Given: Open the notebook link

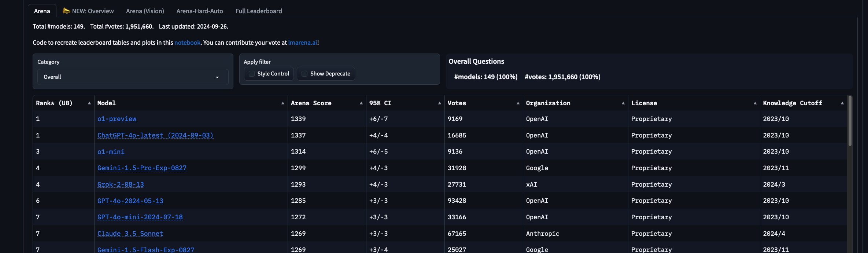Looking at the screenshot, I should point(187,43).
